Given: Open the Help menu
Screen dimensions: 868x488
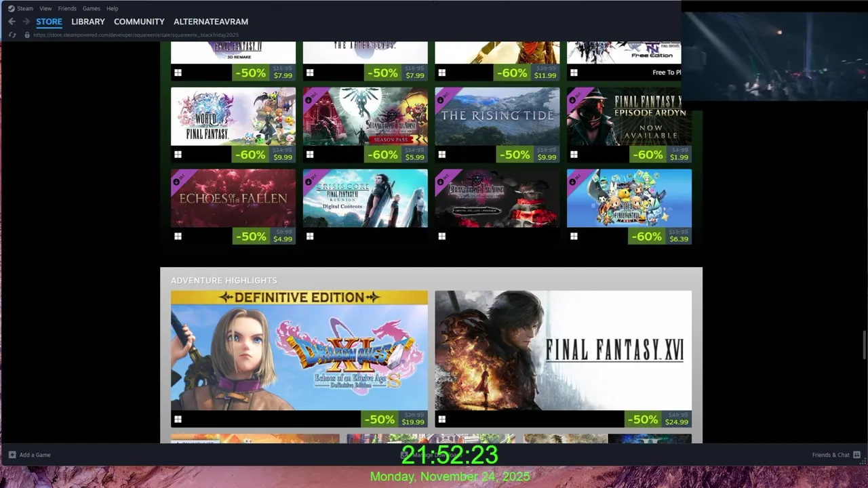Looking at the screenshot, I should [x=112, y=9].
